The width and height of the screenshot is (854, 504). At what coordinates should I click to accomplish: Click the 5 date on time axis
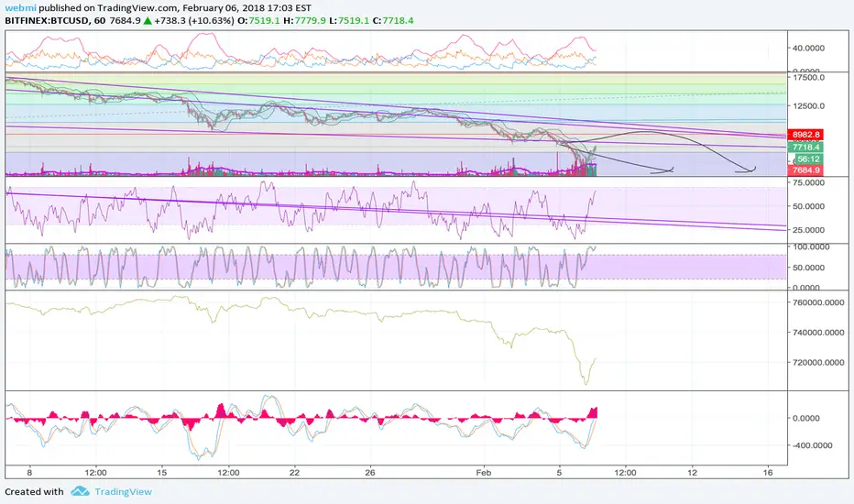(559, 473)
